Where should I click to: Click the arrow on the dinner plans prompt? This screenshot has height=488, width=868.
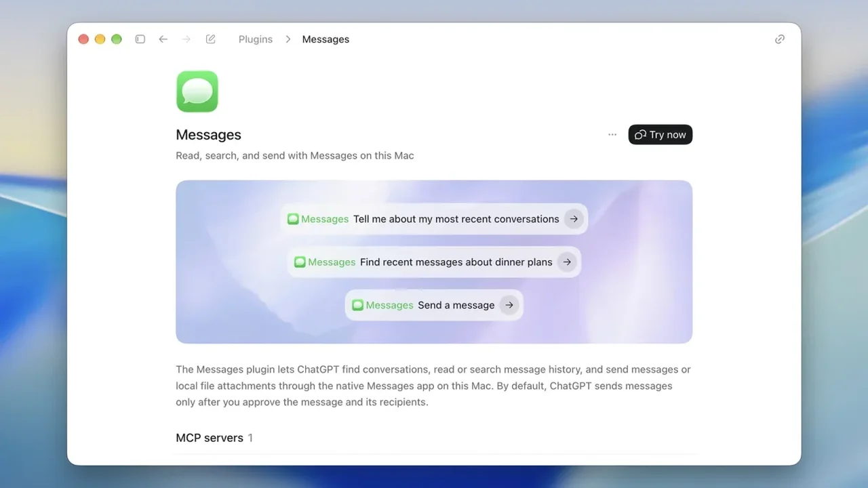[x=567, y=262]
